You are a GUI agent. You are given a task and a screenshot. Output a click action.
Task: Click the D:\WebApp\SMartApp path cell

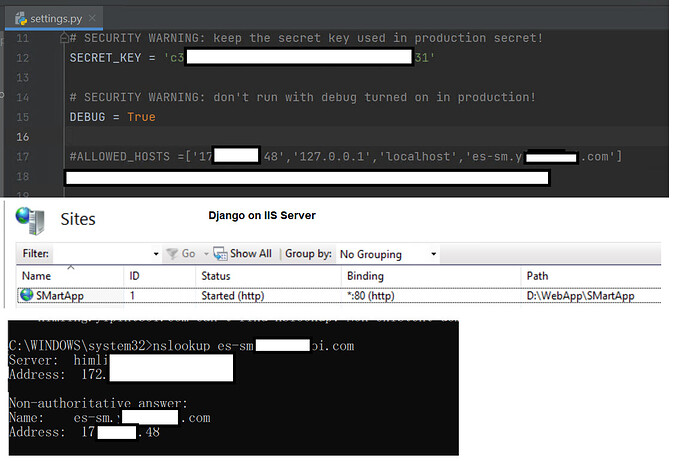pos(580,296)
